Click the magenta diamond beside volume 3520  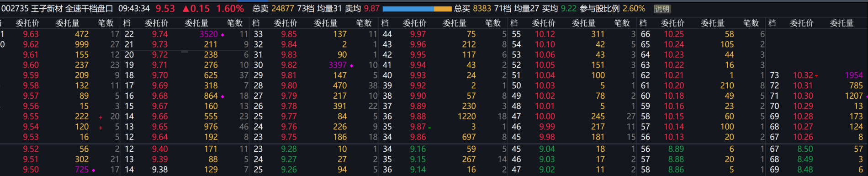pyautogui.click(x=222, y=35)
